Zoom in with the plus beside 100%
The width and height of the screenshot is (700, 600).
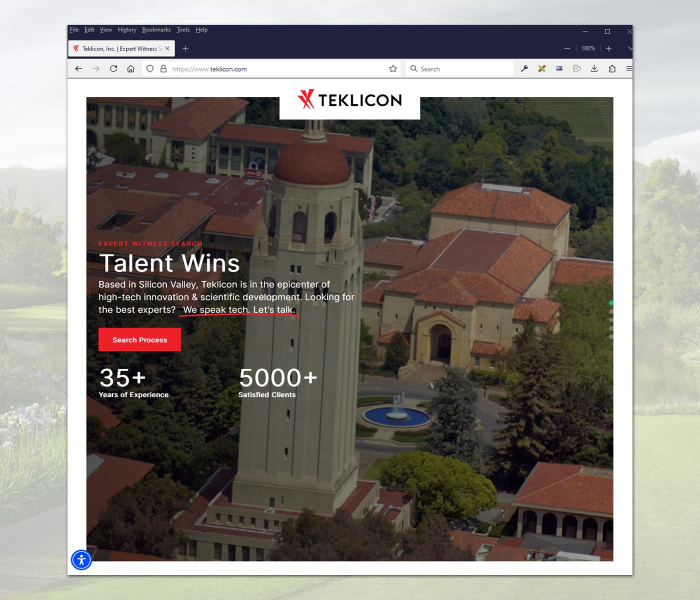click(x=609, y=48)
